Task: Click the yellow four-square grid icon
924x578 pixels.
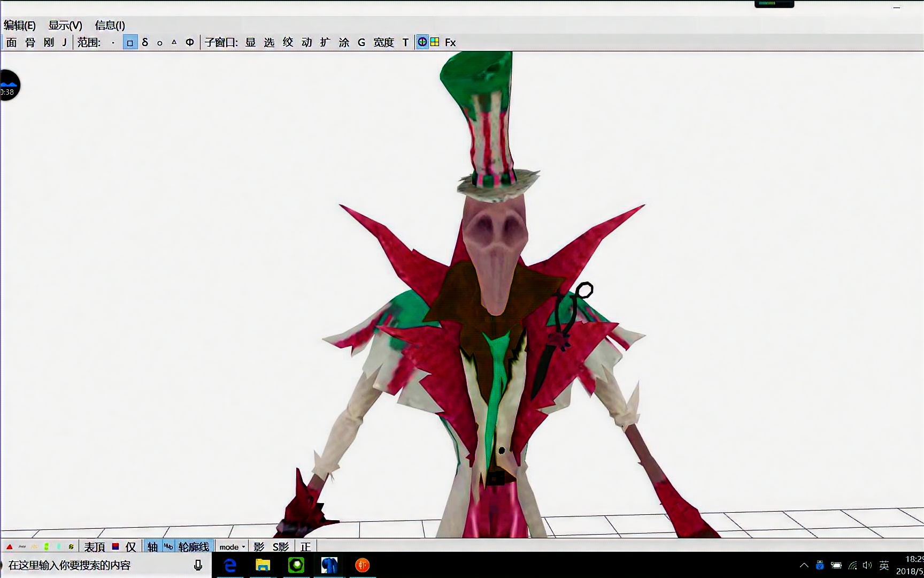Action: (435, 42)
